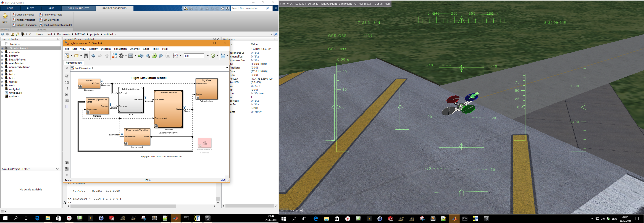
Task: Click the search magnifier at address bar end
Action: [276, 34]
